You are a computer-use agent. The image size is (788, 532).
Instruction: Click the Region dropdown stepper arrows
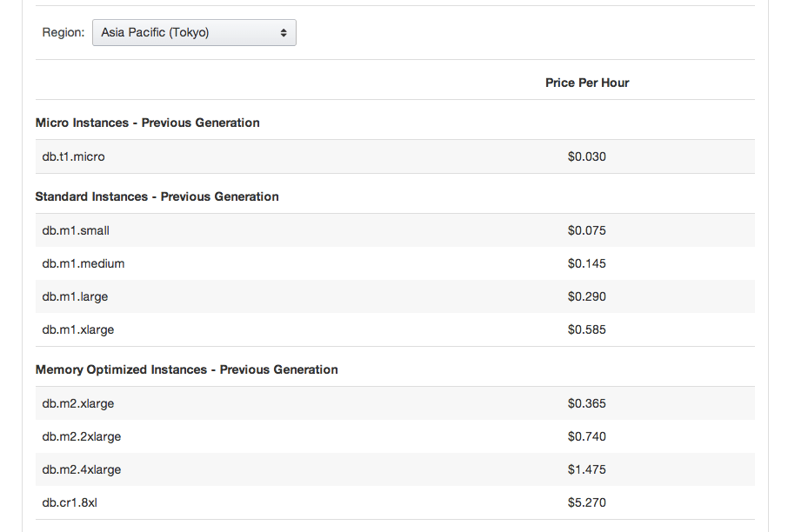(283, 32)
